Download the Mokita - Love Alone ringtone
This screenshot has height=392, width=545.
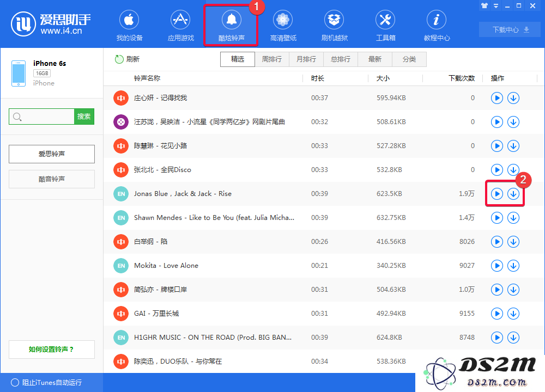(x=513, y=266)
